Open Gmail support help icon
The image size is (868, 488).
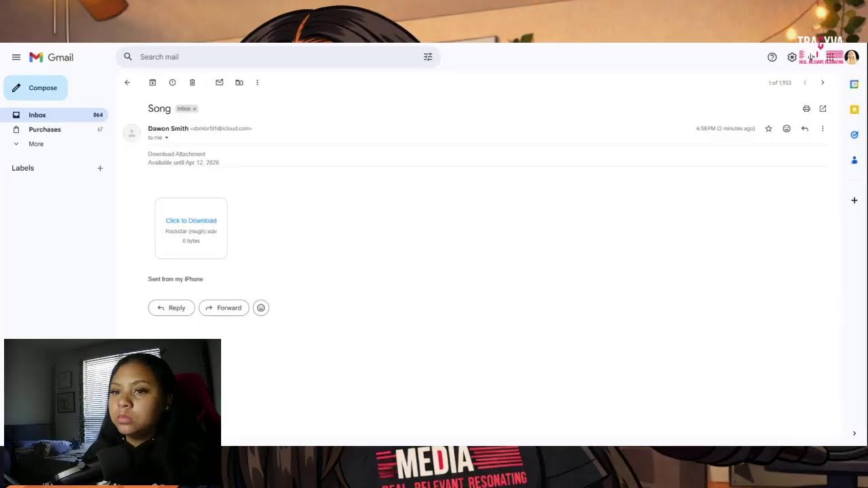click(x=772, y=58)
